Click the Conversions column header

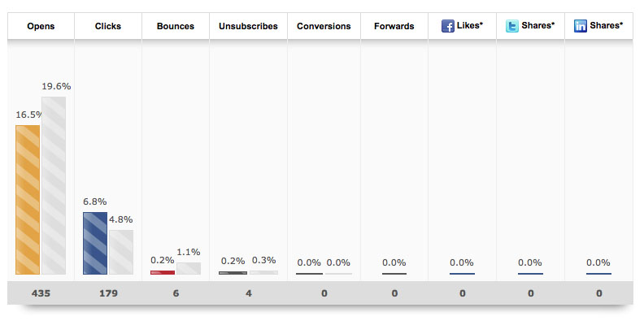[324, 26]
